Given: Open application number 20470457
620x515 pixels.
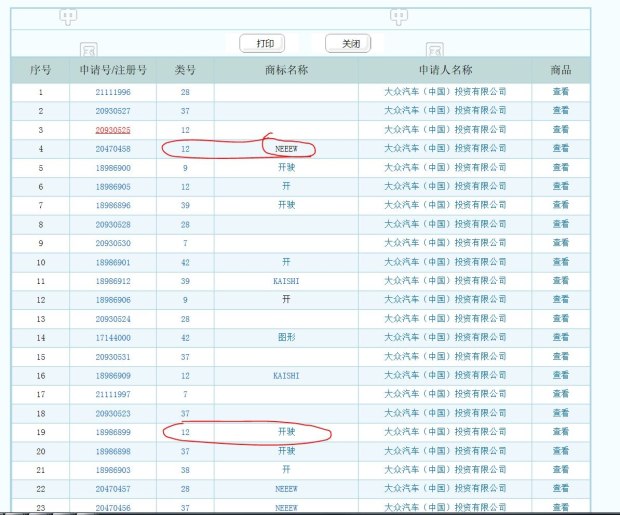Looking at the screenshot, I should pyautogui.click(x=113, y=489).
